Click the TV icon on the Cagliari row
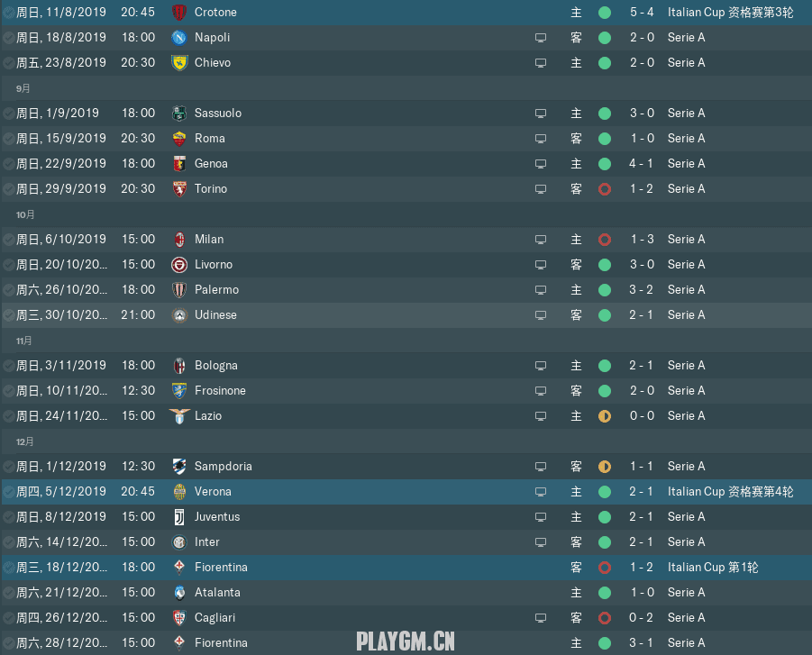This screenshot has height=655, width=812. click(x=541, y=618)
